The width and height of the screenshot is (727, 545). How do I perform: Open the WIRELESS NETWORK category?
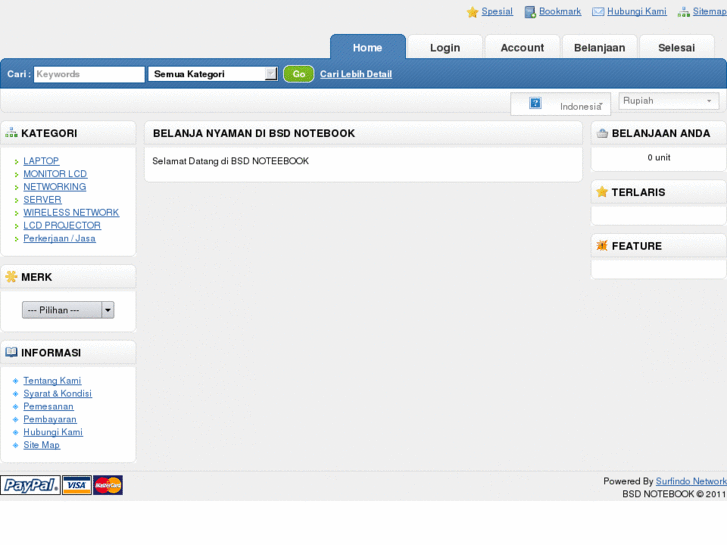pyautogui.click(x=71, y=212)
